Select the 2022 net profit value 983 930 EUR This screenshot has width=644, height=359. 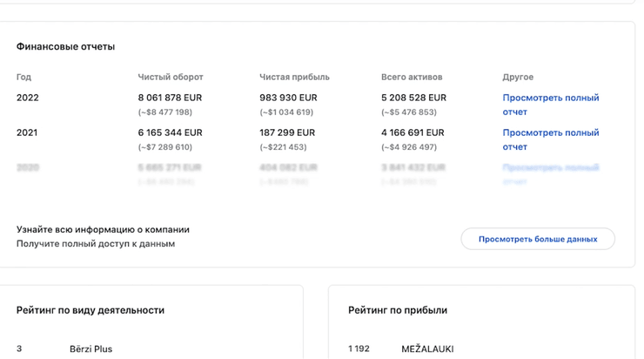(x=288, y=98)
